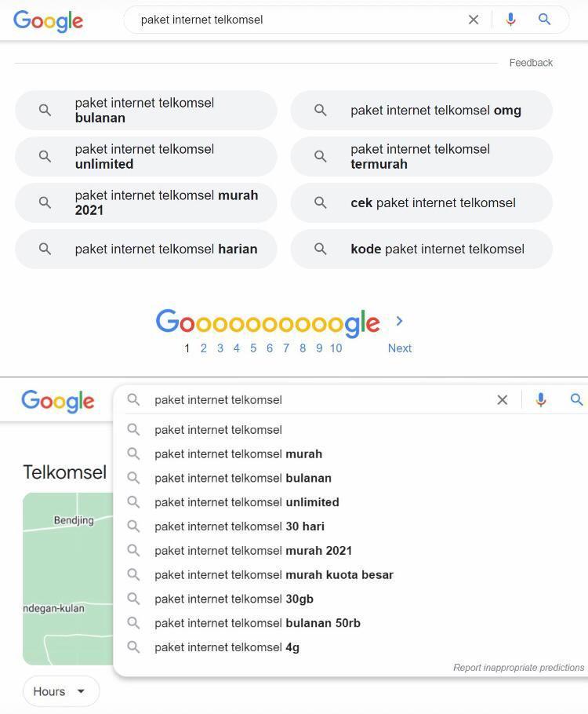Click the blue magnifier search icon in top search bar
The image size is (588, 714).
(544, 19)
